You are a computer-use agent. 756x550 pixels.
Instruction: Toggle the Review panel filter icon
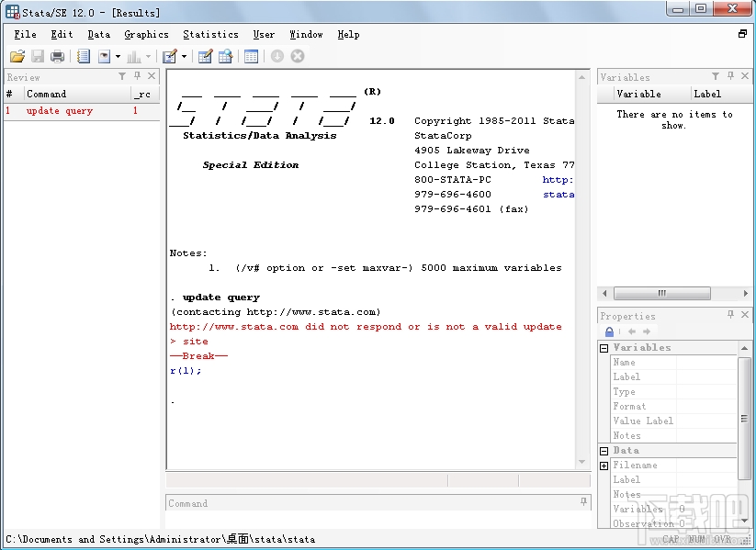tap(122, 77)
